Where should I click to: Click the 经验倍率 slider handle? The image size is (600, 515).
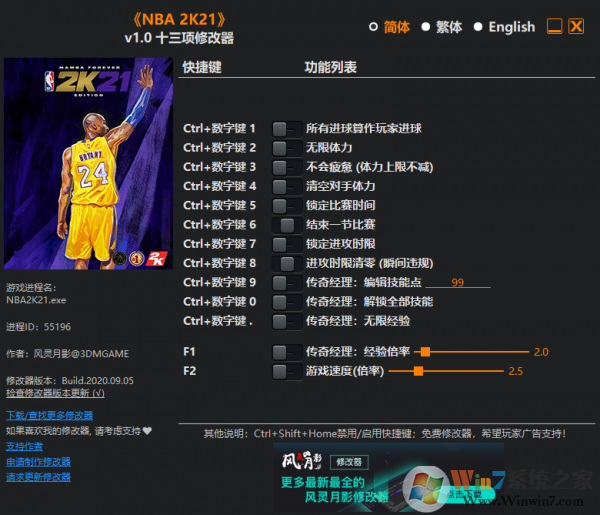coord(425,352)
